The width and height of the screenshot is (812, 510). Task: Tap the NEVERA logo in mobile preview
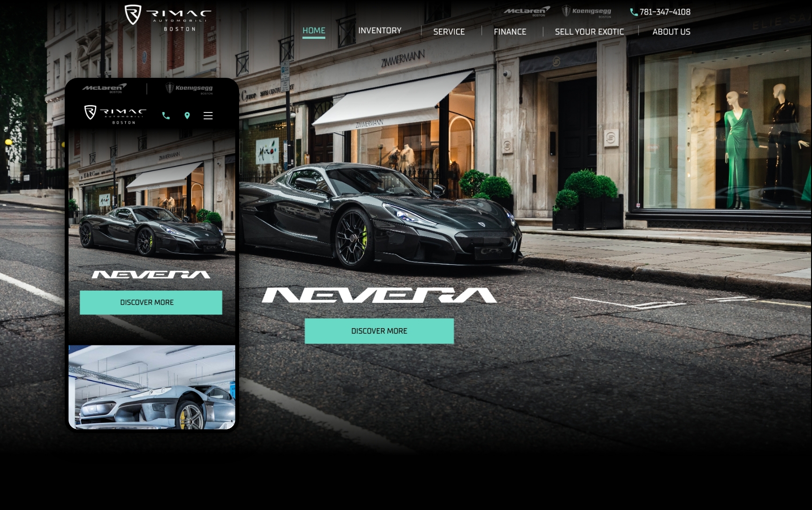151,275
